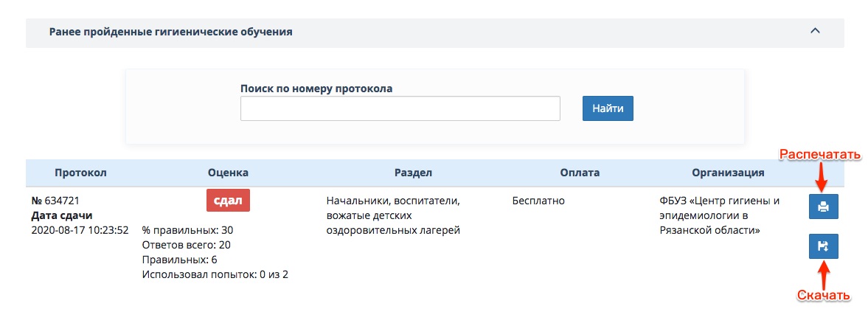Click the 'Протокол' column header

point(80,173)
